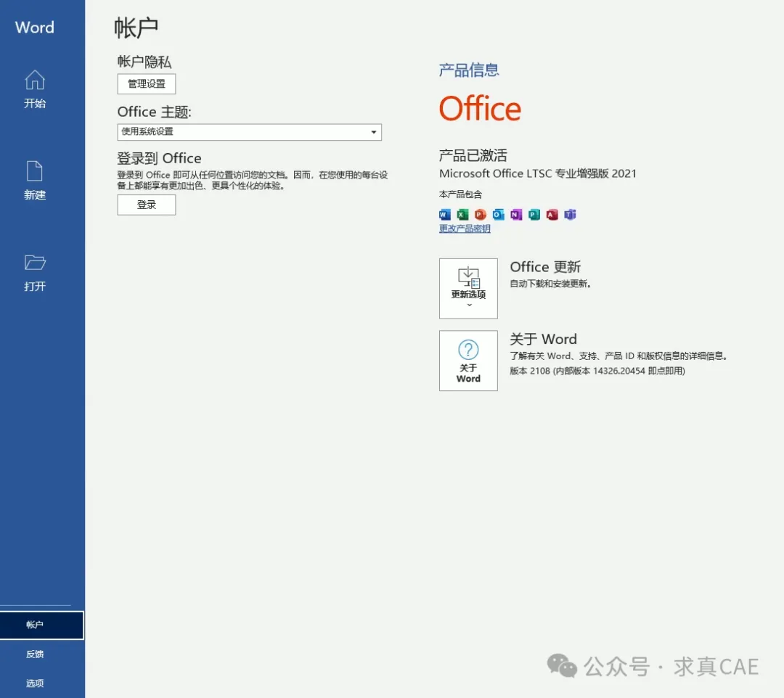Click the 登录到 Office heading
The image size is (784, 698).
click(159, 158)
